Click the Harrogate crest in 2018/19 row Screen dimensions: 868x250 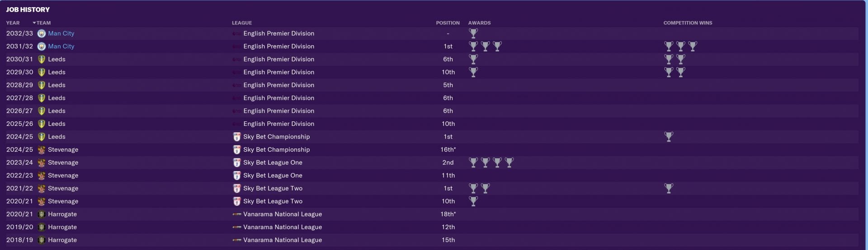click(42, 240)
